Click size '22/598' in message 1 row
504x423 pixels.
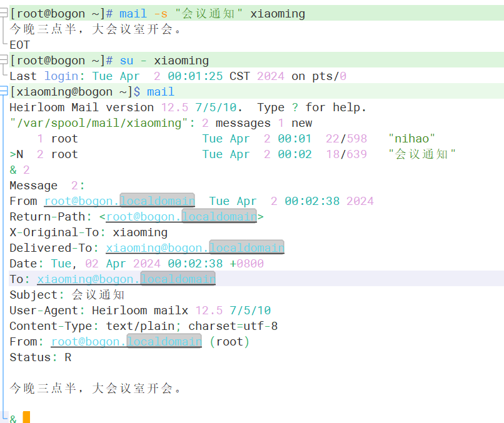[346, 139]
